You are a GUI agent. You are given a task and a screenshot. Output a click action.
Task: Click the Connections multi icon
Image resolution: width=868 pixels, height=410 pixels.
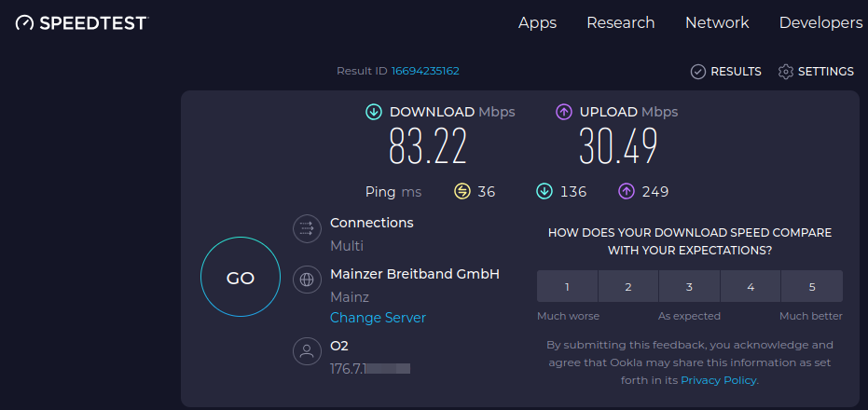306,228
